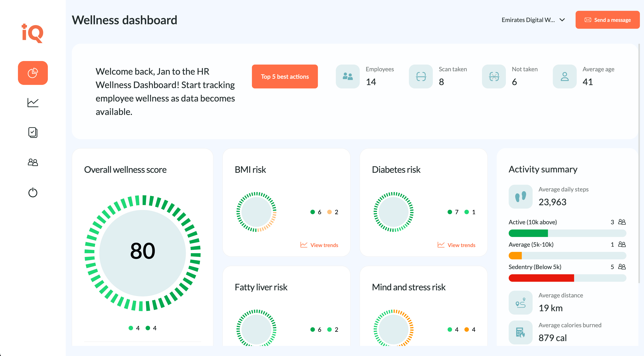Click the iQ logo in sidebar
Screen dimensions: 644x356
pyautogui.click(x=33, y=34)
